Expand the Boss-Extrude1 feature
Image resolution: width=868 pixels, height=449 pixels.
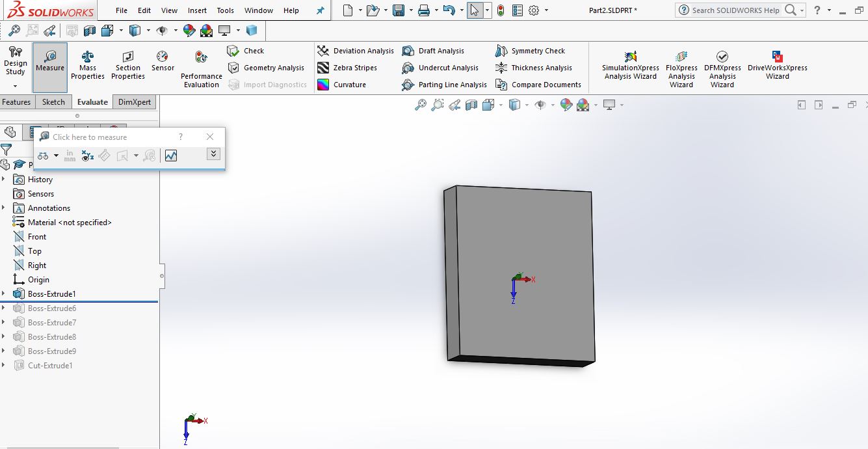(x=4, y=293)
